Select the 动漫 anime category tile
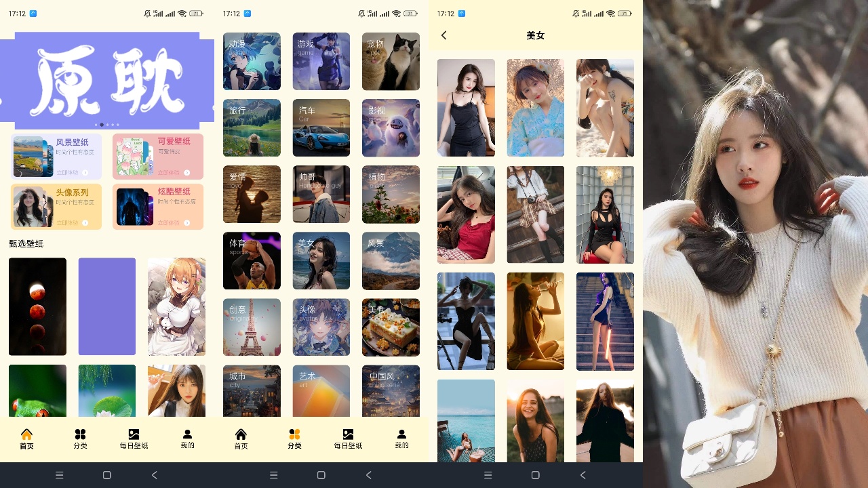Screen dimensions: 868x488 click(x=252, y=62)
